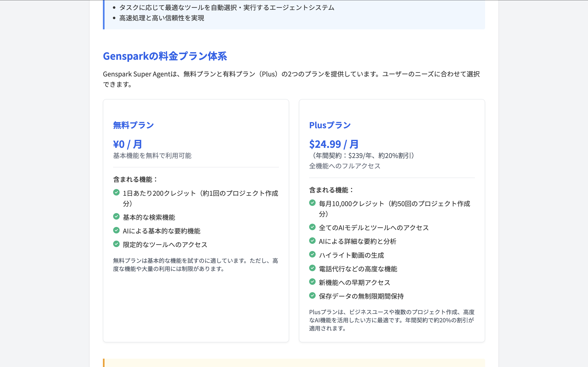588x367 pixels.
Task: Click checkmark icon next to 限定的なツールへのアクセス
Action: [116, 244]
